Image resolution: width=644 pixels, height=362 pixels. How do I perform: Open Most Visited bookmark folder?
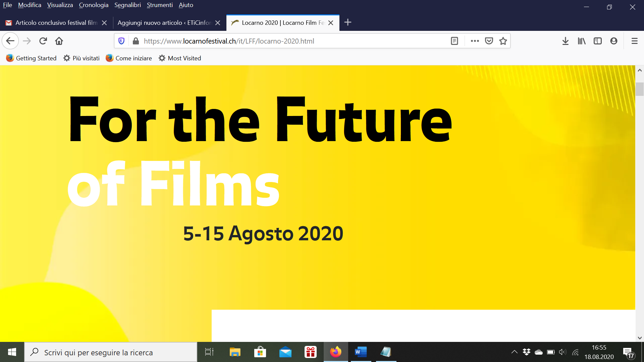click(180, 58)
